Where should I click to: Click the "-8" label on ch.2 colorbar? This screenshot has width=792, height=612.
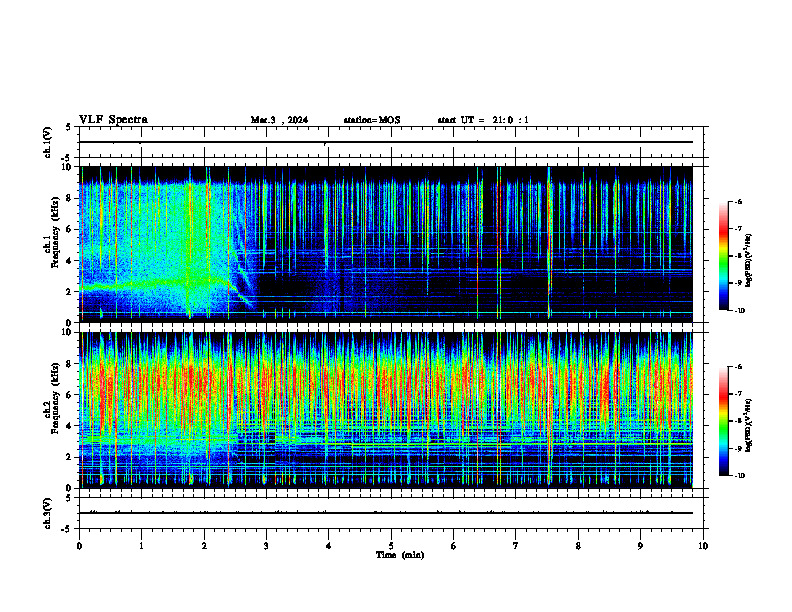738,421
